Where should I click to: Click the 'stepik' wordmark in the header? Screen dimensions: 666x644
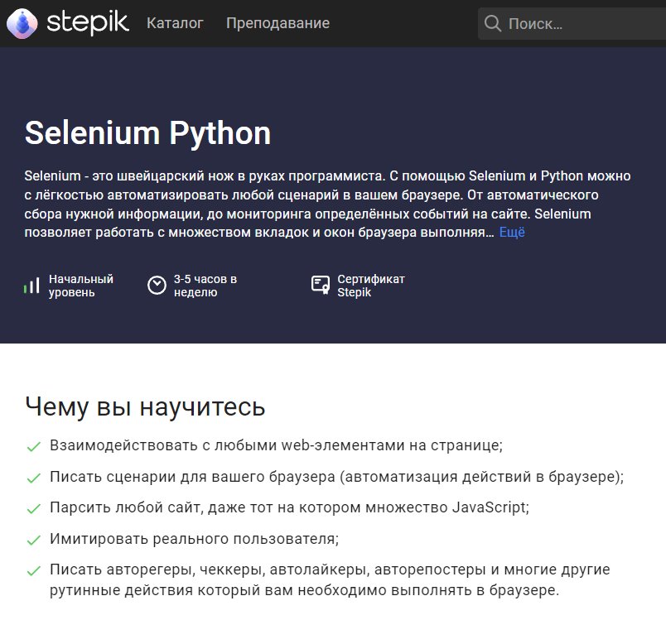coord(88,23)
